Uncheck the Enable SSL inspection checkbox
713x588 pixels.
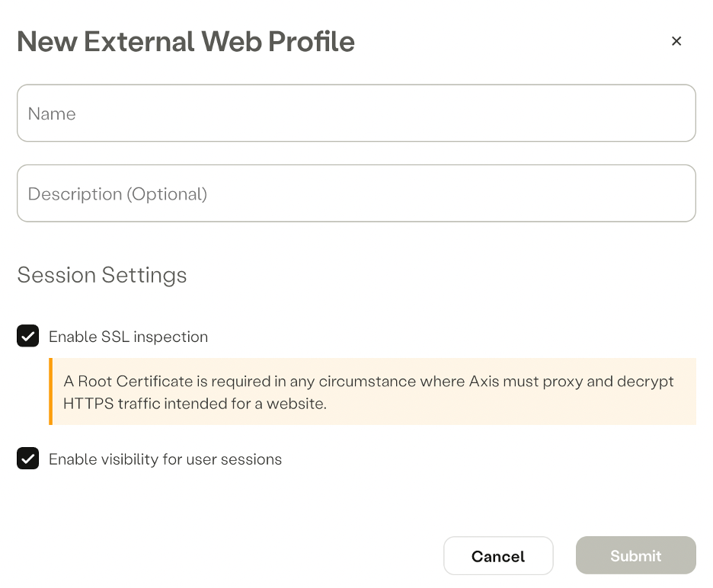coord(28,336)
